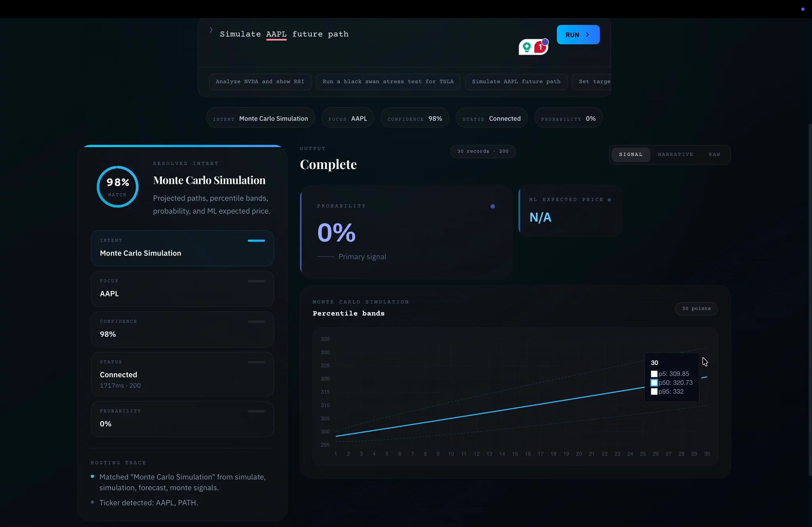The width and height of the screenshot is (812, 527).
Task: Click the p50 median line on the chart
Action: pos(490,412)
